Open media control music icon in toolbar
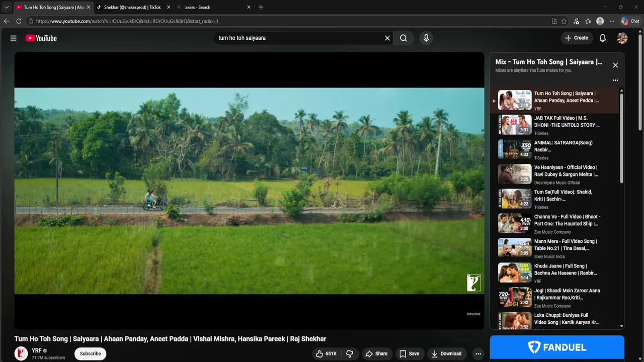The image size is (644, 362). click(576, 21)
